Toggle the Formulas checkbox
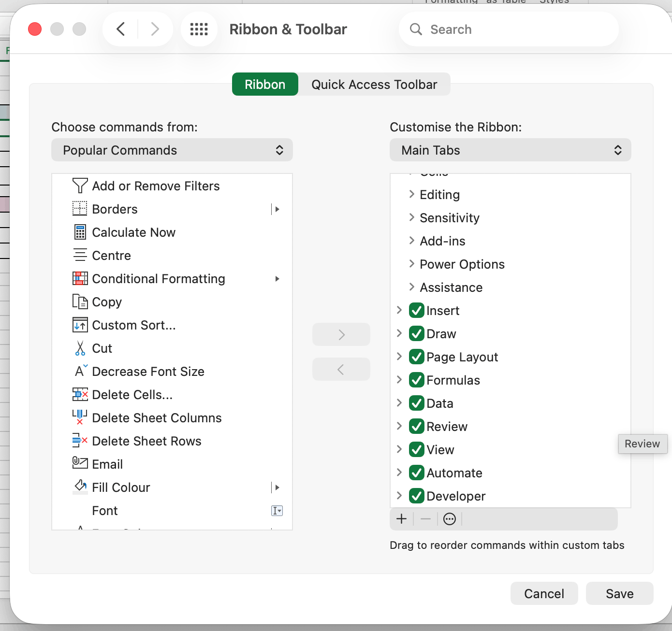 click(x=416, y=380)
